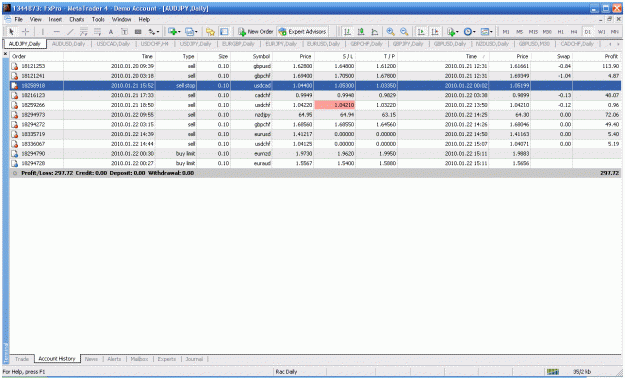Select the text 'A' tool
Image resolution: width=625 pixels, height=378 pixels.
[111, 32]
